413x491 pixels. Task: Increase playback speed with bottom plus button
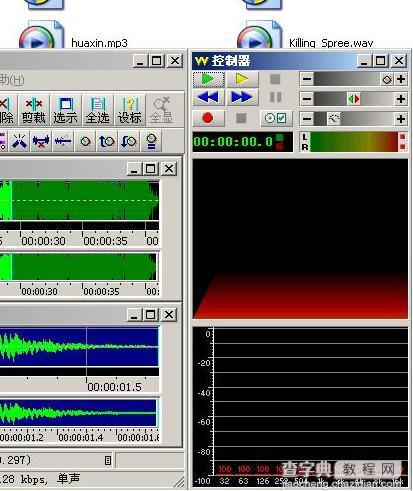tap(401, 119)
